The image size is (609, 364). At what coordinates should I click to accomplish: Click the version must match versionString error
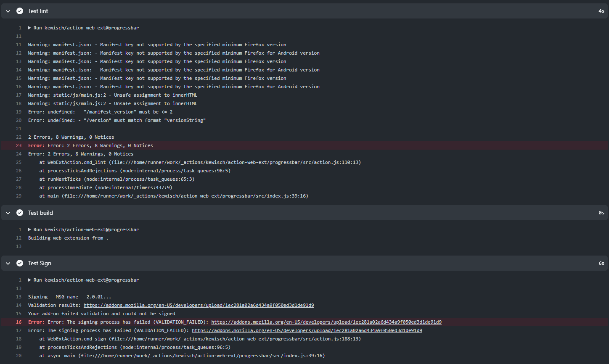pos(117,120)
